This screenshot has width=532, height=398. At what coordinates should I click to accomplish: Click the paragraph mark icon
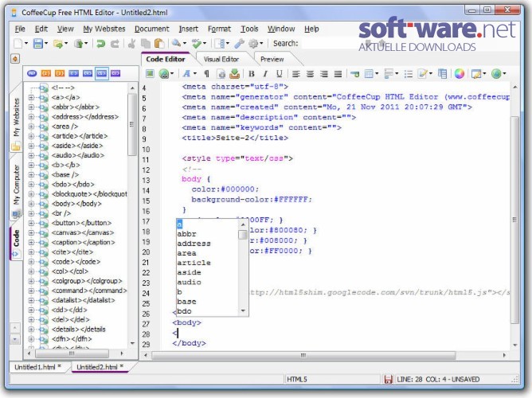[206, 73]
